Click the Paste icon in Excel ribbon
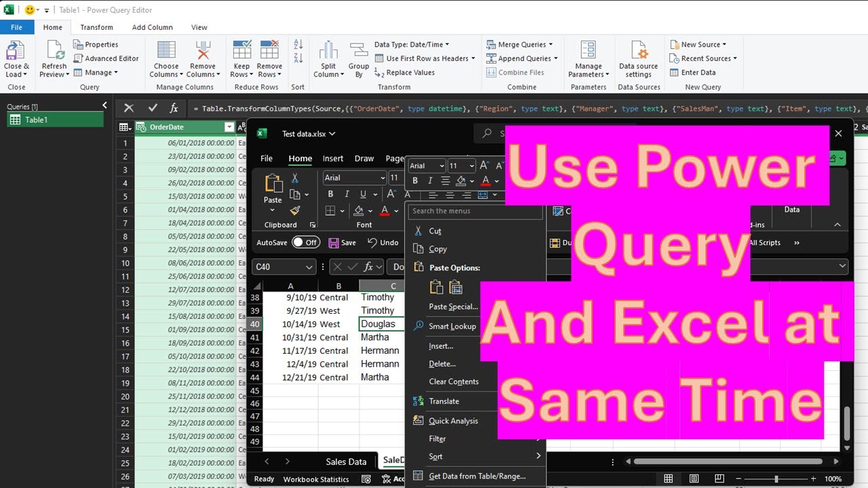The image size is (868, 488). pos(273,183)
